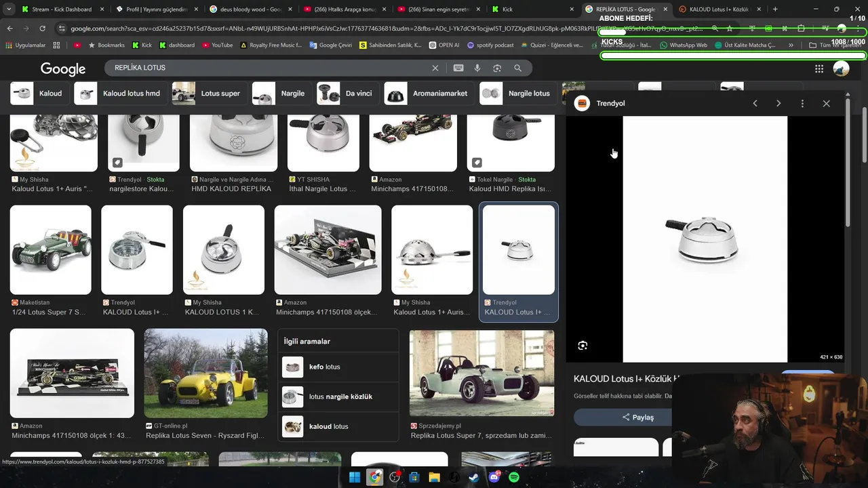The width and height of the screenshot is (868, 488).
Task: Open File Explorer from the taskbar
Action: (x=434, y=477)
